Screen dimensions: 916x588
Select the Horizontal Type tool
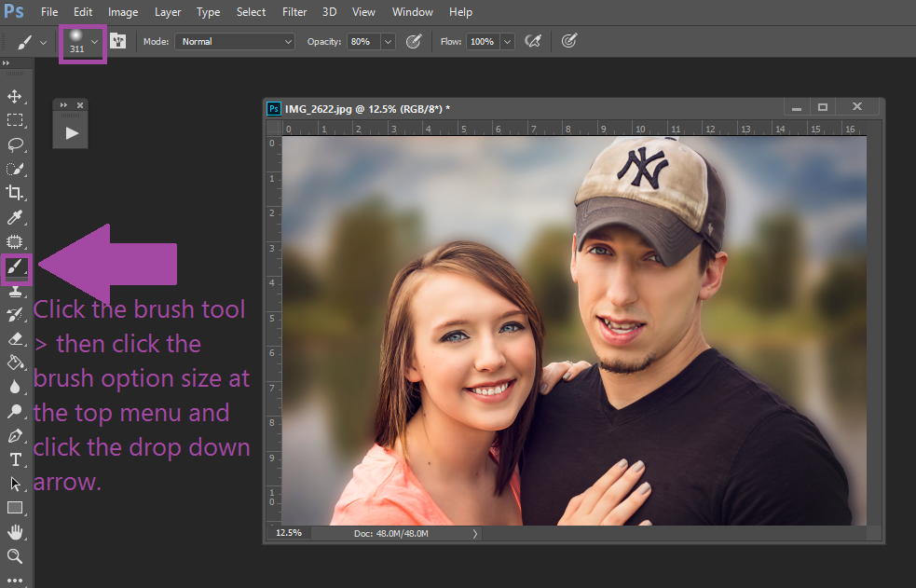tap(15, 459)
